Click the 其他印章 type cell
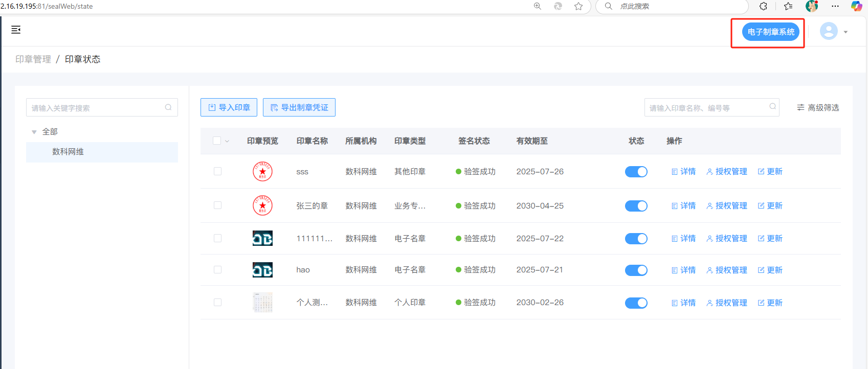 click(410, 172)
